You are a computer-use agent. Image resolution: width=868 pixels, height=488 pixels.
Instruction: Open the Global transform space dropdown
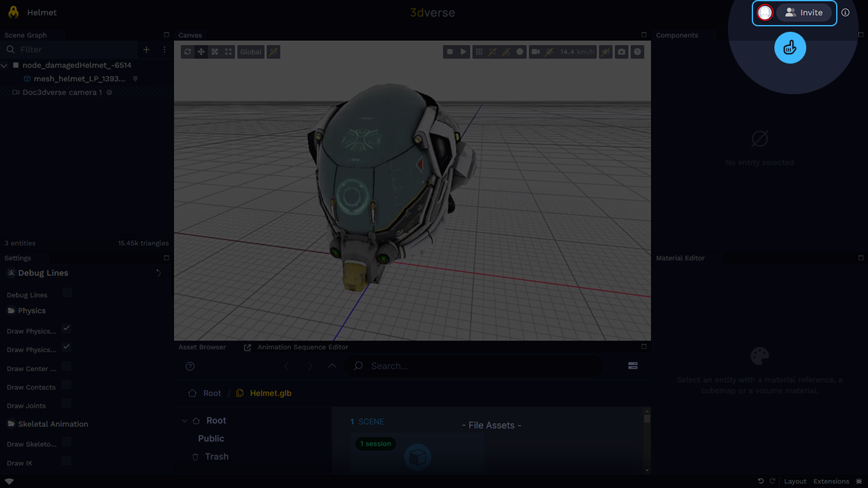tap(251, 52)
